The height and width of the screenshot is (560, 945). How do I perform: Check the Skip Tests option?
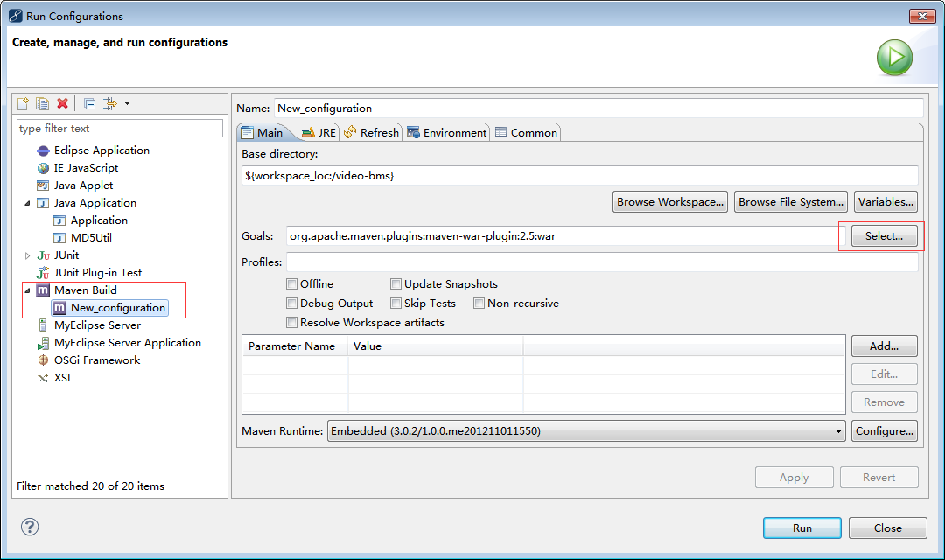[x=395, y=303]
